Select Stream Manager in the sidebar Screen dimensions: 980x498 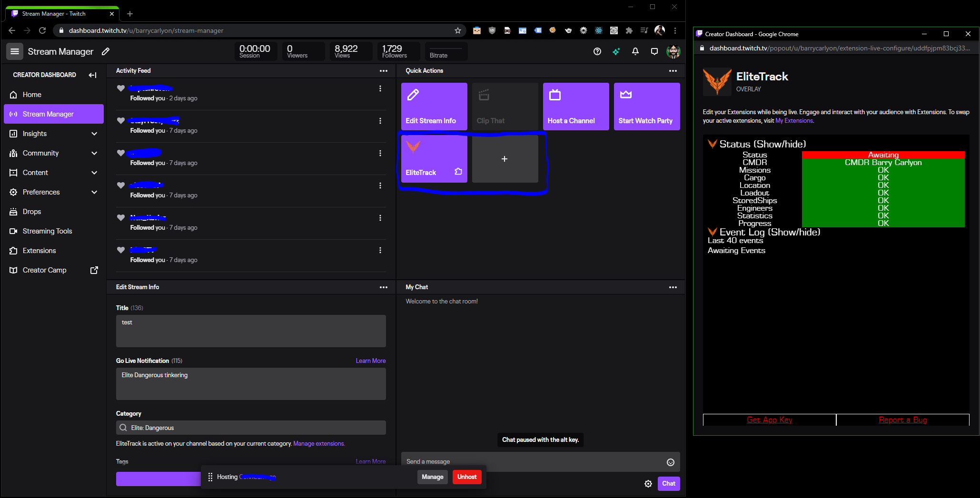point(54,114)
